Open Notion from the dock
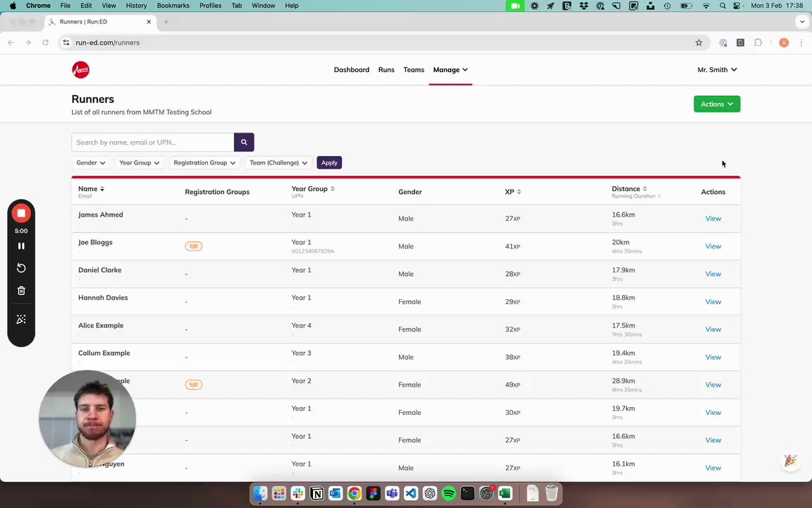Screen dimensions: 812x508 pos(316,493)
